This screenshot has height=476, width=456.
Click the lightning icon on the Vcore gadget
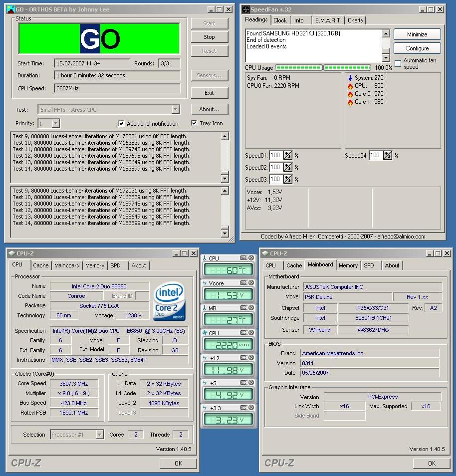205,283
